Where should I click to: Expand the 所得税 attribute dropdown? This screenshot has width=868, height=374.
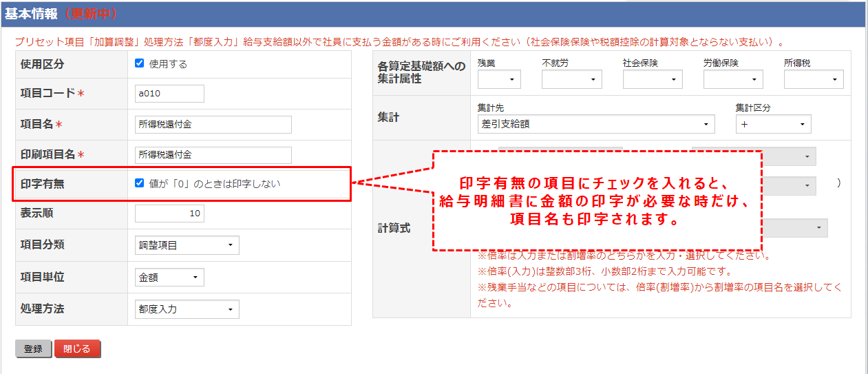(814, 80)
